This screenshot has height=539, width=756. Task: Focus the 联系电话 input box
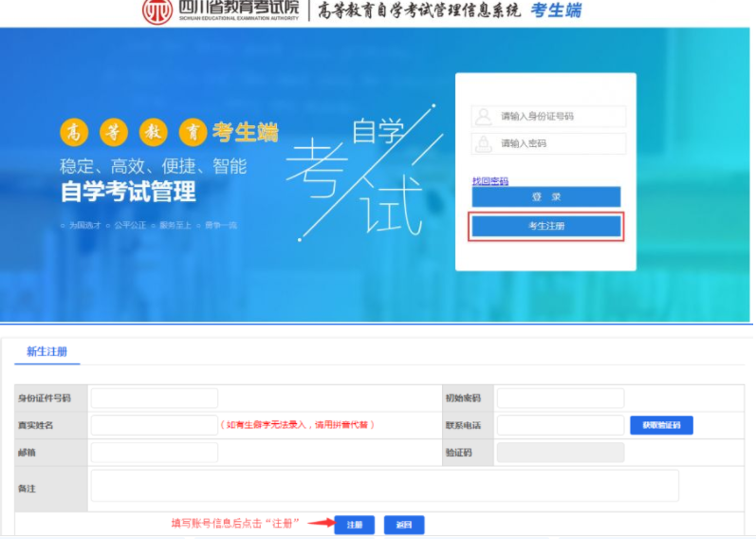click(x=561, y=425)
